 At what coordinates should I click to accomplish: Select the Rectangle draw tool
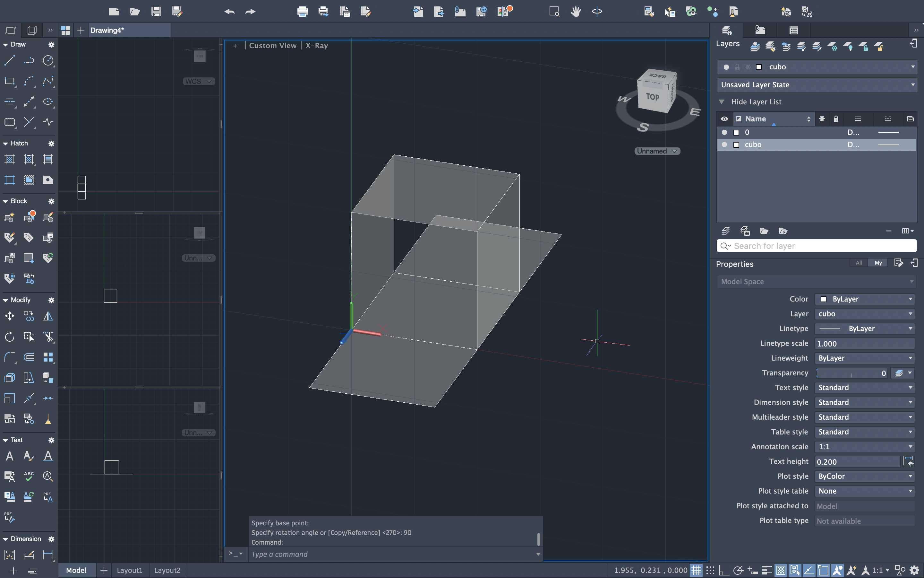tap(10, 81)
